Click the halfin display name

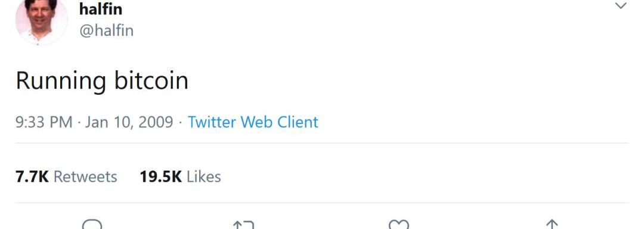pos(101,8)
